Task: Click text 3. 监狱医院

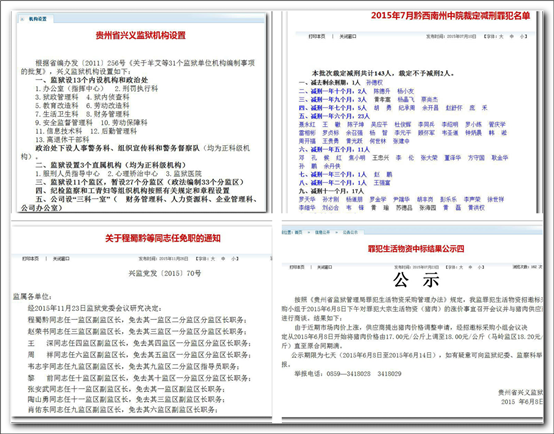Action: pos(184,174)
